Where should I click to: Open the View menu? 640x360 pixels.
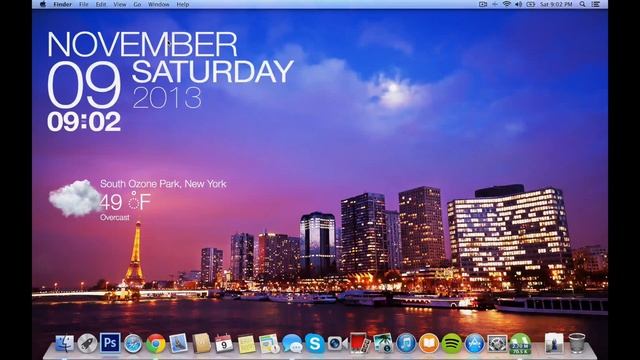pyautogui.click(x=120, y=4)
